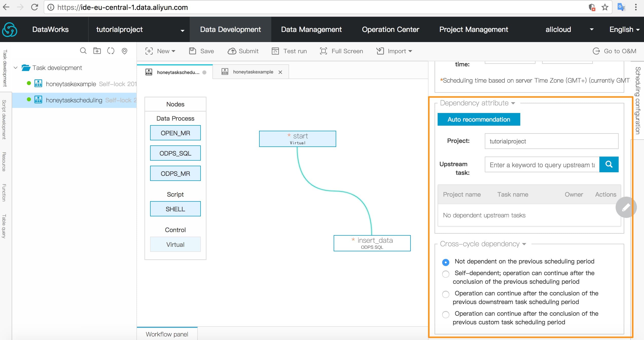Image resolution: width=644 pixels, height=340 pixels.
Task: Open the Import dropdown menu
Action: point(394,51)
